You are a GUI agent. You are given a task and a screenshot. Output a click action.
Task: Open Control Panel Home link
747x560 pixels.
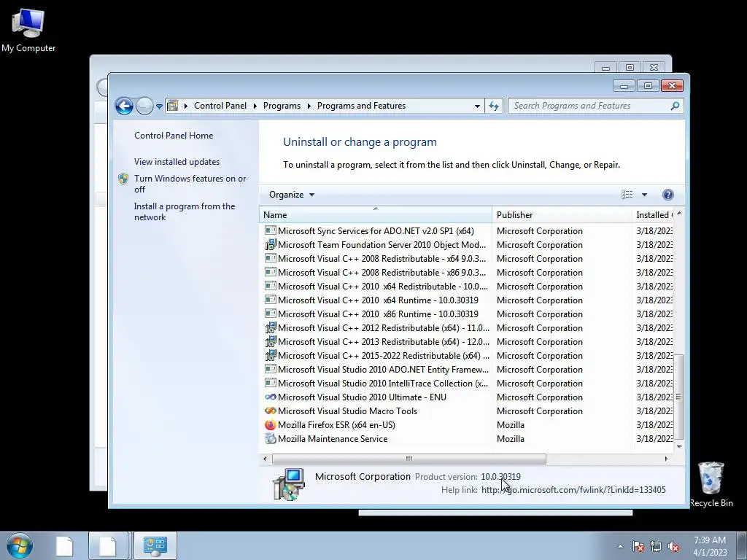tap(174, 135)
